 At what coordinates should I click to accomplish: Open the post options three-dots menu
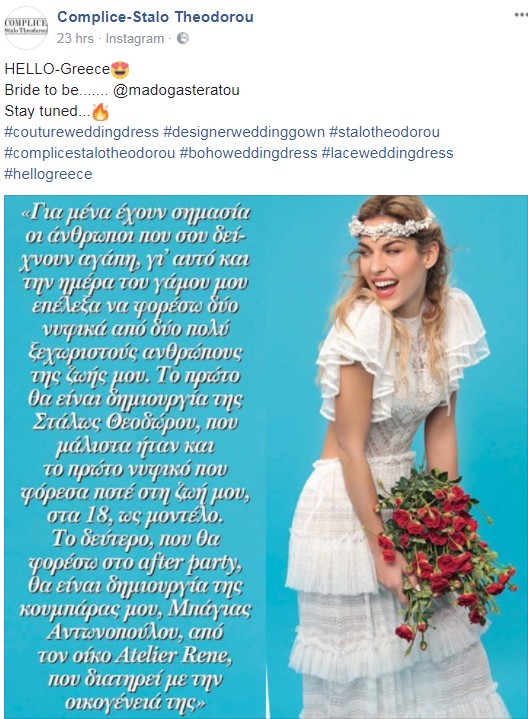521,15
